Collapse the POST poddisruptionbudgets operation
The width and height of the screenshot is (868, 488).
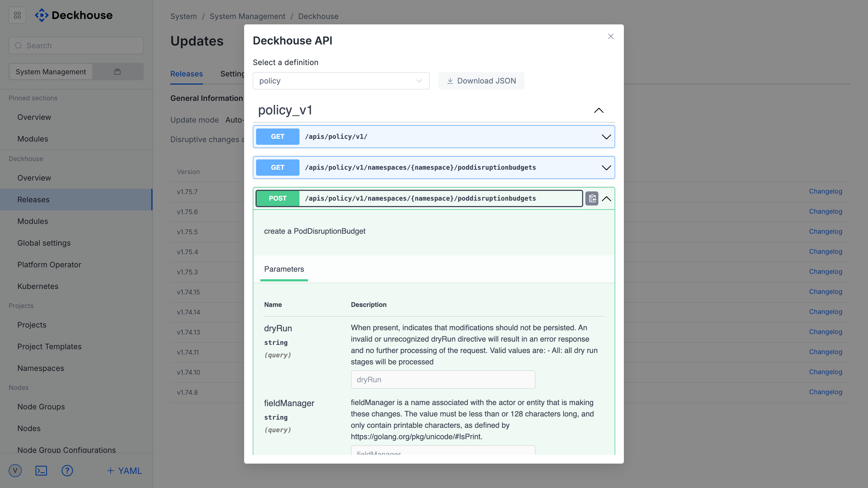point(606,199)
